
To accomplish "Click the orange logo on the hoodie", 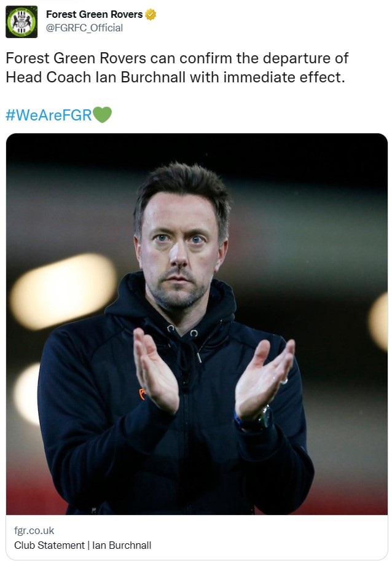I will coord(142,394).
